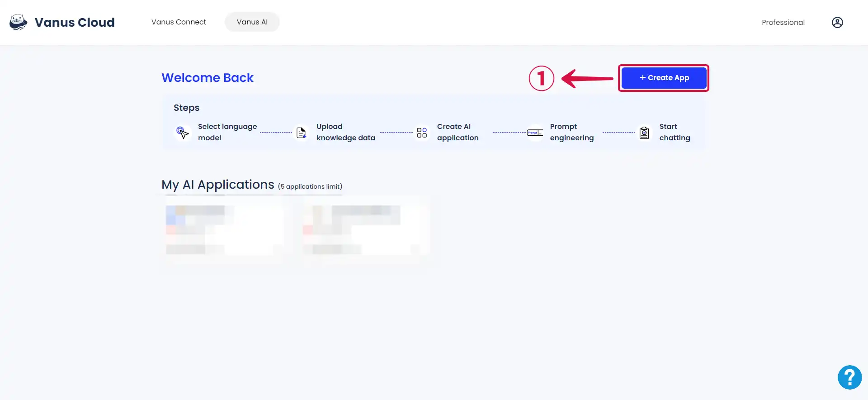Open the blue help question mark bubble
868x400 pixels.
(x=849, y=377)
